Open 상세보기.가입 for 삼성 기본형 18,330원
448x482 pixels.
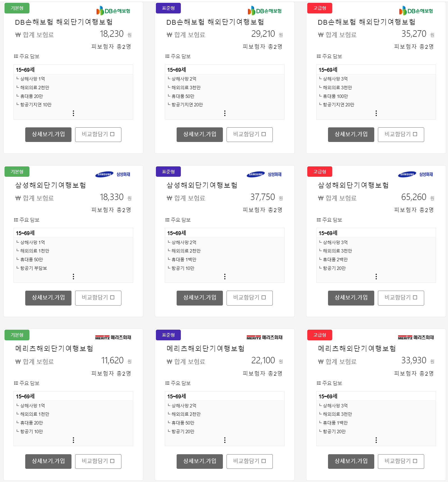48,298
